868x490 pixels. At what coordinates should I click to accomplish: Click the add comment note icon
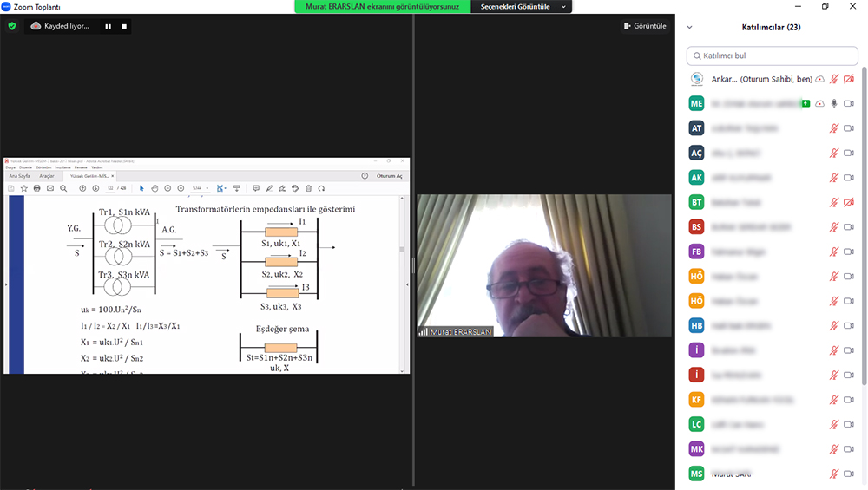click(256, 188)
